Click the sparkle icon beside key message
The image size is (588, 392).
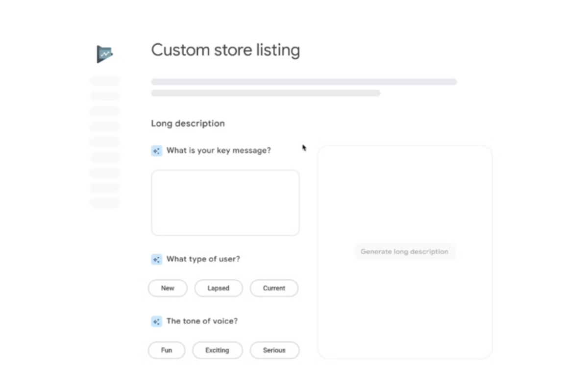pyautogui.click(x=156, y=151)
